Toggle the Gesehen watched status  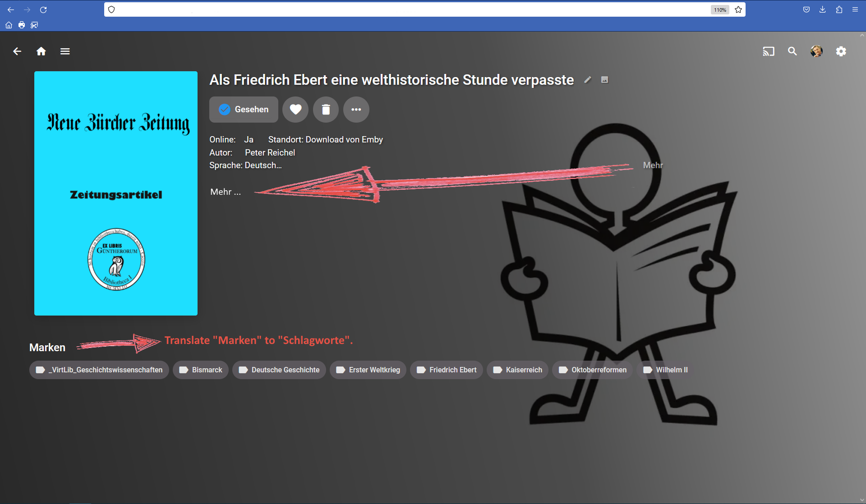(x=244, y=110)
